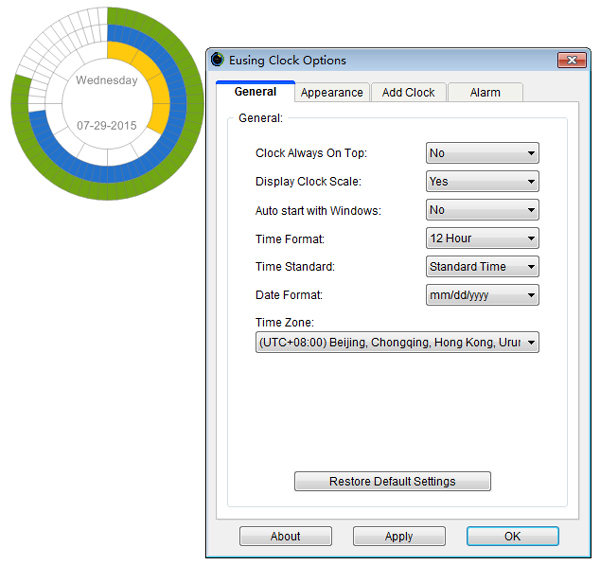Expand the Time Zone selection list

coord(397,342)
